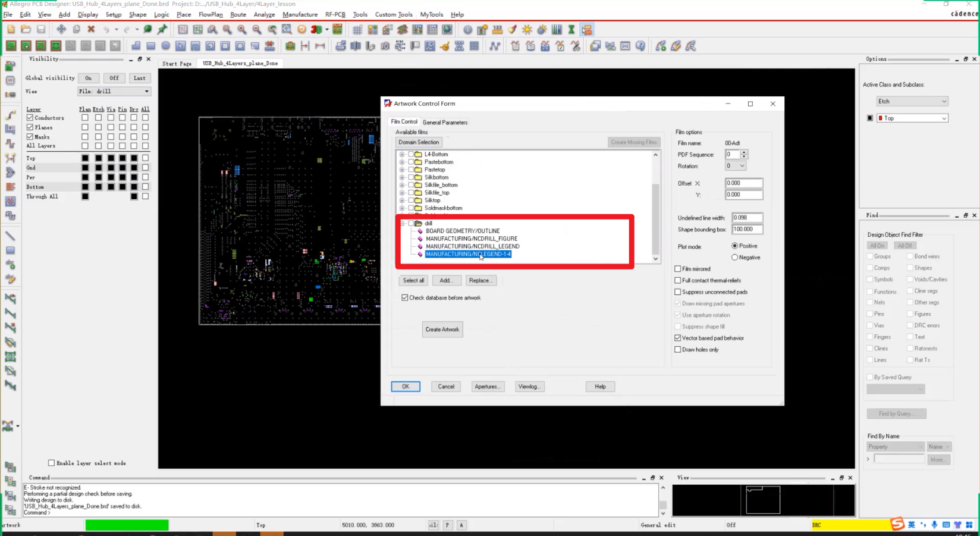Screen dimensions: 980x536
Task: Expand the Silktop film folder
Action: (x=403, y=200)
